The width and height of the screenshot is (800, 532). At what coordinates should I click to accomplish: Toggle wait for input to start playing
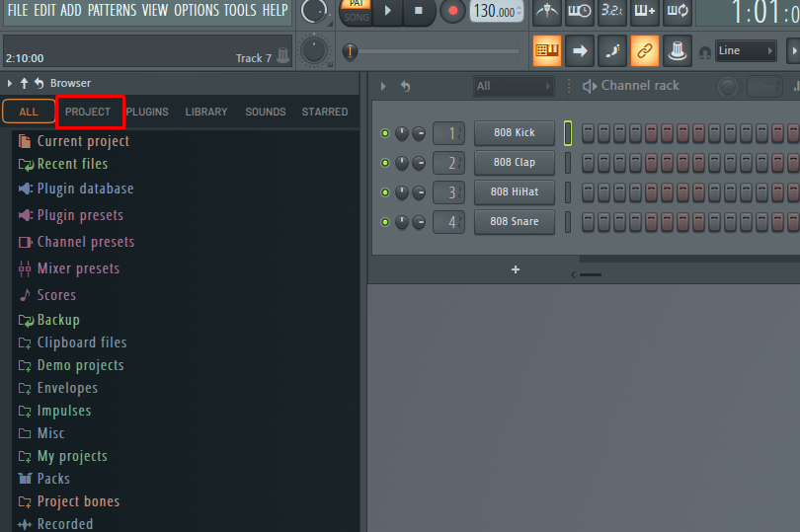point(580,11)
